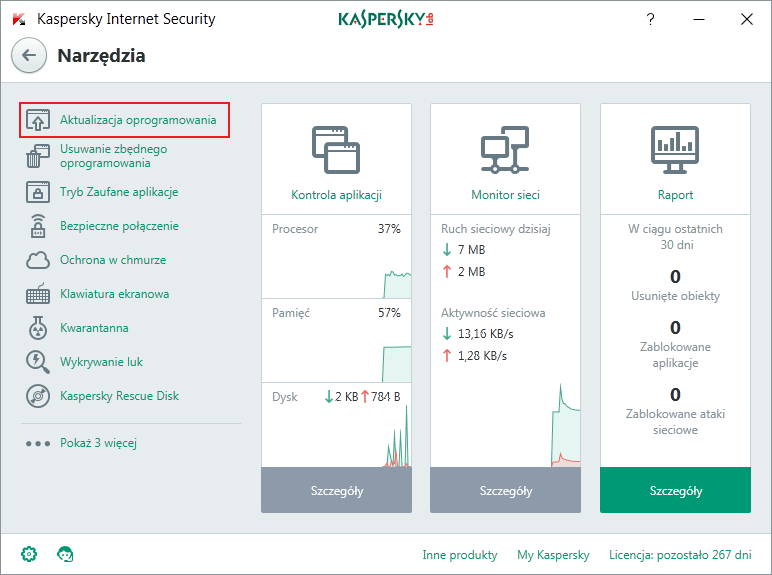Open My Kaspersky link
Image resolution: width=772 pixels, height=575 pixels.
tap(553, 555)
